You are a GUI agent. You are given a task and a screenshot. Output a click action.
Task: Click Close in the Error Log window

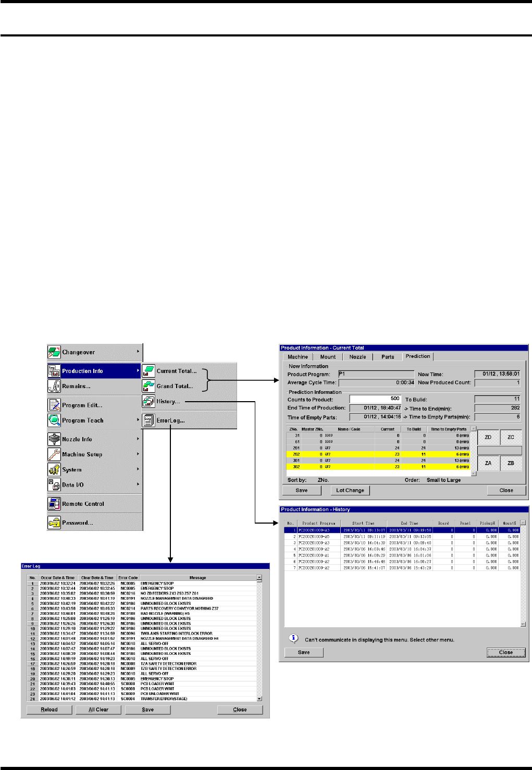(x=240, y=710)
